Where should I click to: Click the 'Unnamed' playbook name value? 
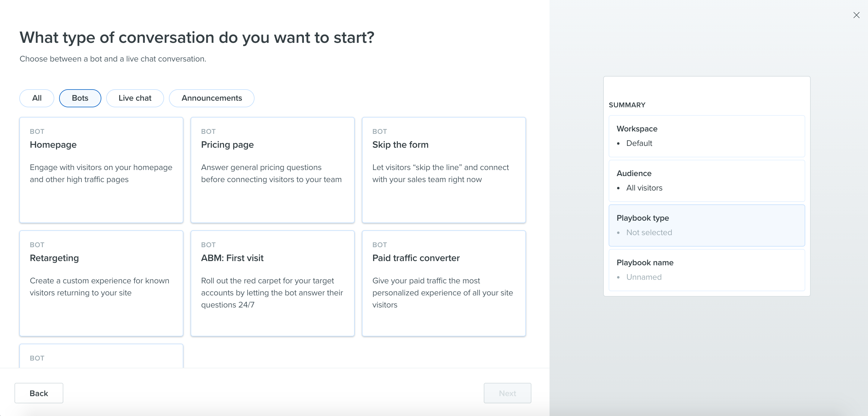644,277
